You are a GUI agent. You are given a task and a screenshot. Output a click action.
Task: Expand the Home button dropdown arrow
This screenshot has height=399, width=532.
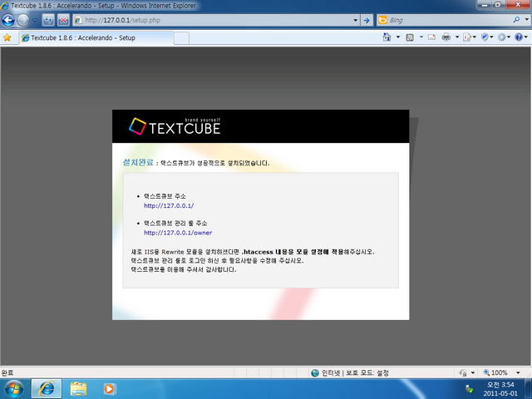click(x=398, y=37)
